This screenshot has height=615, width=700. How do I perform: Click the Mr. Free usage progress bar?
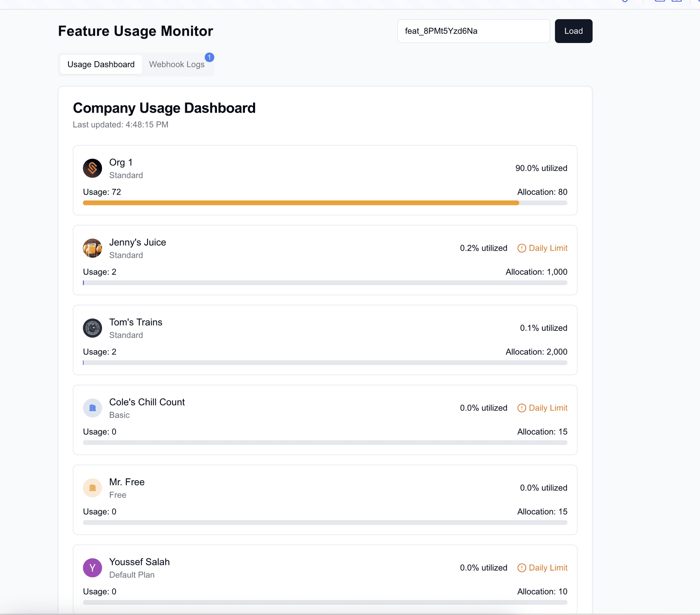[325, 522]
